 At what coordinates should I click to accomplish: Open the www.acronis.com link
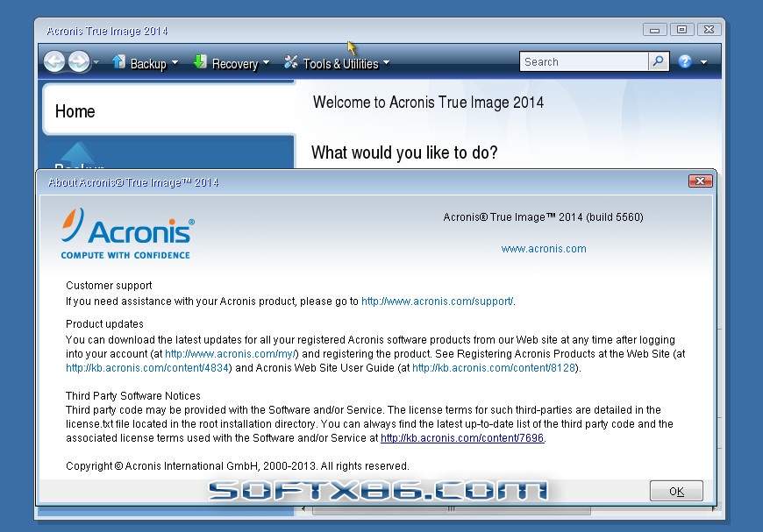point(544,249)
